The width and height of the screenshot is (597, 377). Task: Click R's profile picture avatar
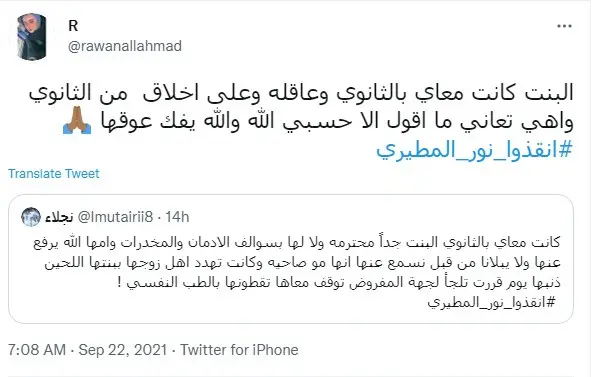coord(32,37)
